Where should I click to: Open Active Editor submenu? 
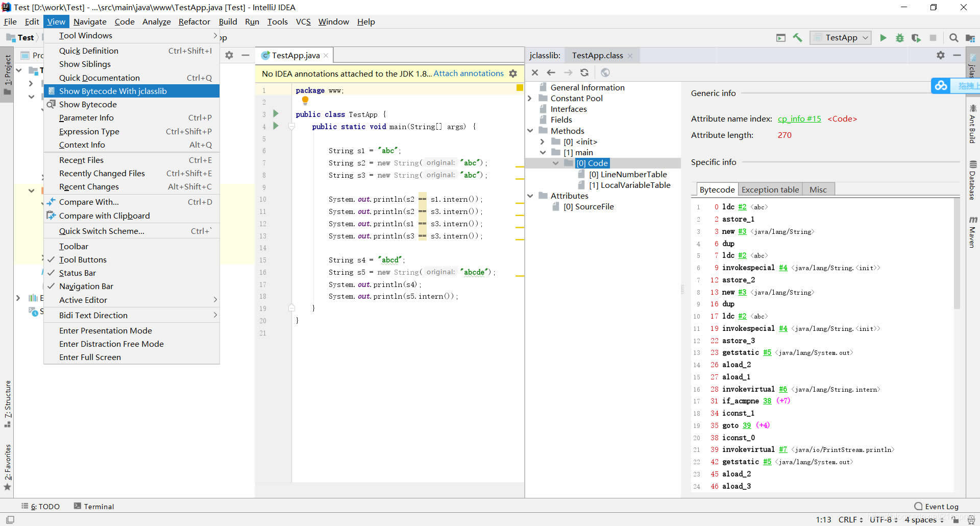point(132,300)
